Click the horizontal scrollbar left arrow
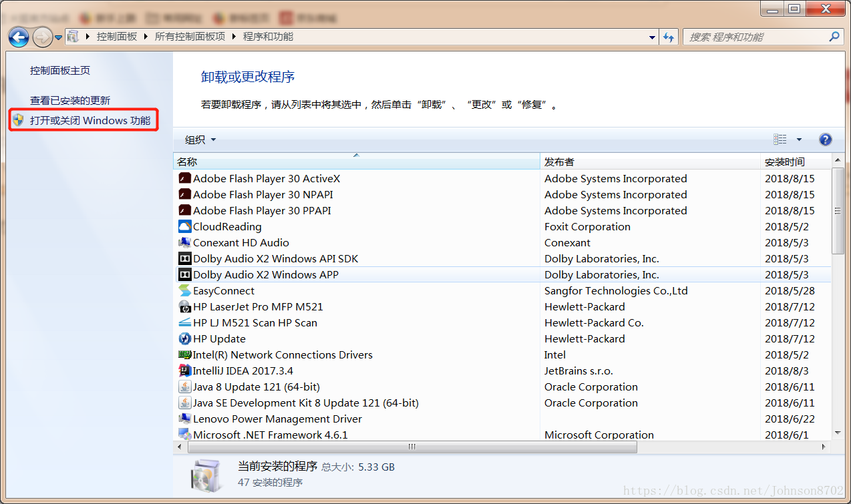851x504 pixels. click(180, 447)
